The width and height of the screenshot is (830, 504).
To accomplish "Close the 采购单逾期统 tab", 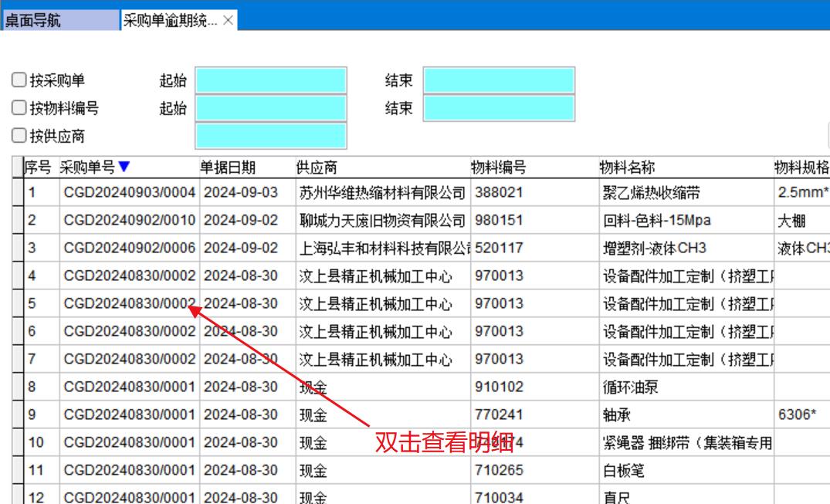I will [228, 21].
